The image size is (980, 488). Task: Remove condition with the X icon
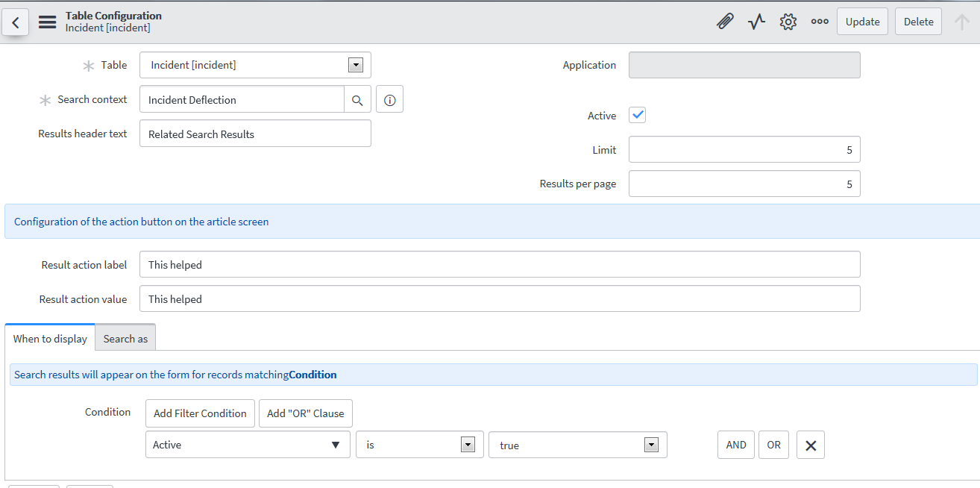pos(811,445)
